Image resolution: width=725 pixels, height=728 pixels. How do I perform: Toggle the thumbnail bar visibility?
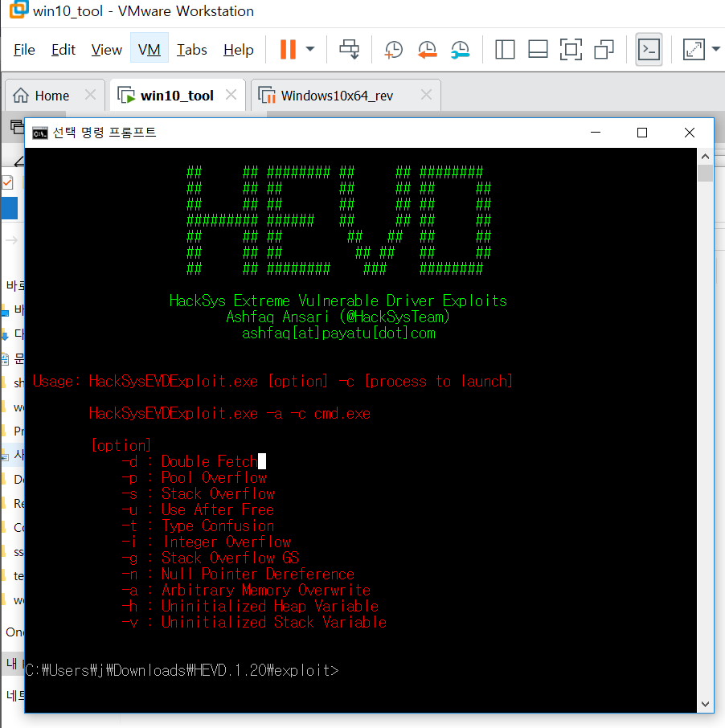pyautogui.click(x=538, y=49)
